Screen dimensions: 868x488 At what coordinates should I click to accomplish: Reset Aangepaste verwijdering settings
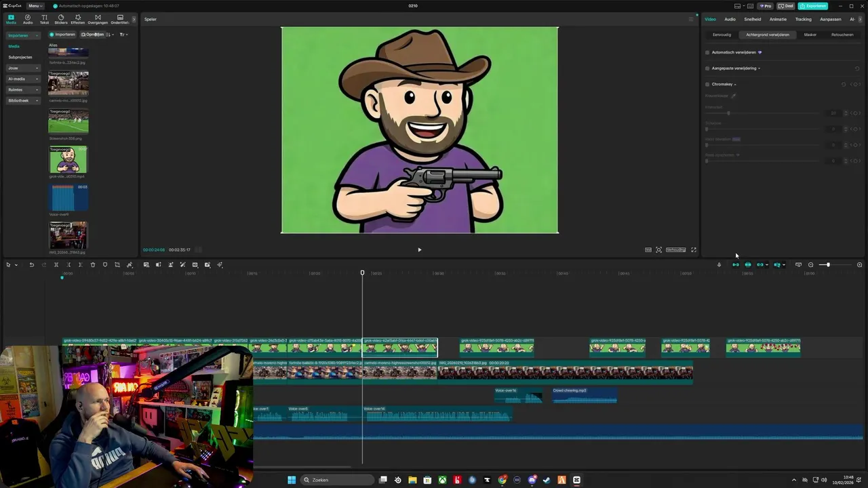click(857, 68)
